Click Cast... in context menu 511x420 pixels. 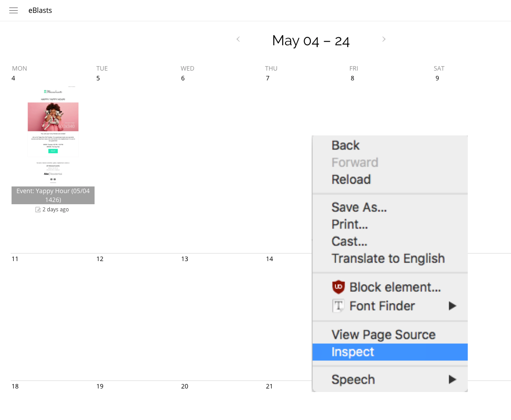click(349, 241)
